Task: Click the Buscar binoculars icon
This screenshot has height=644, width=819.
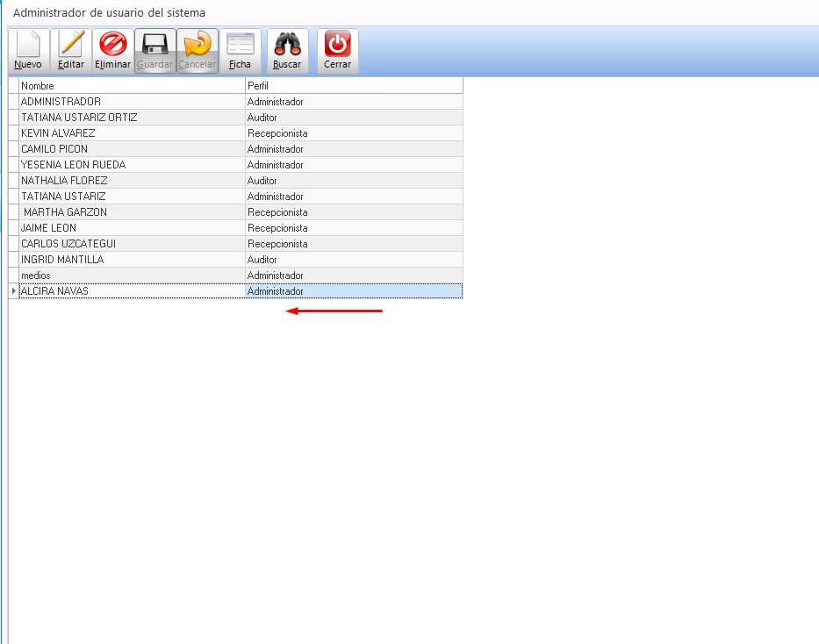Action: click(x=287, y=45)
